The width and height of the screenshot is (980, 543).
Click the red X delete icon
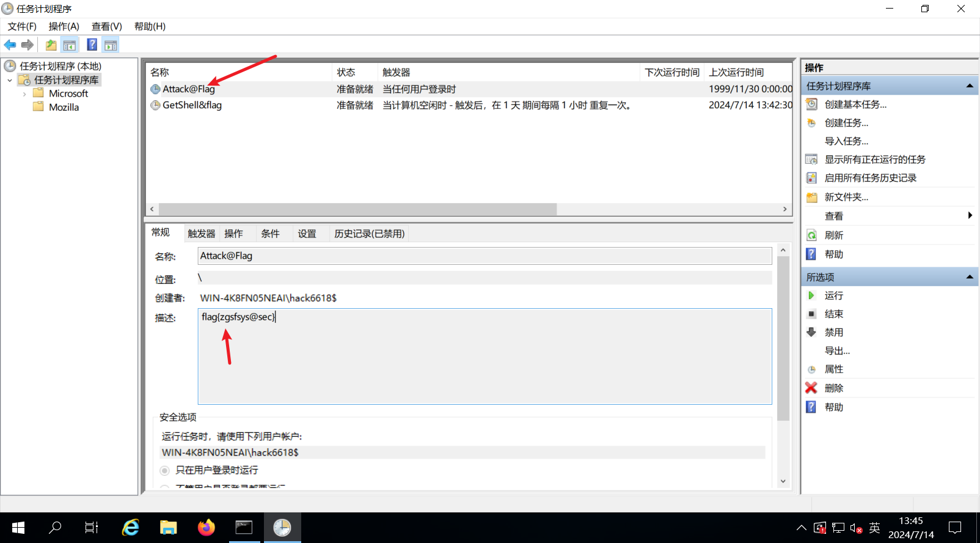(x=811, y=388)
